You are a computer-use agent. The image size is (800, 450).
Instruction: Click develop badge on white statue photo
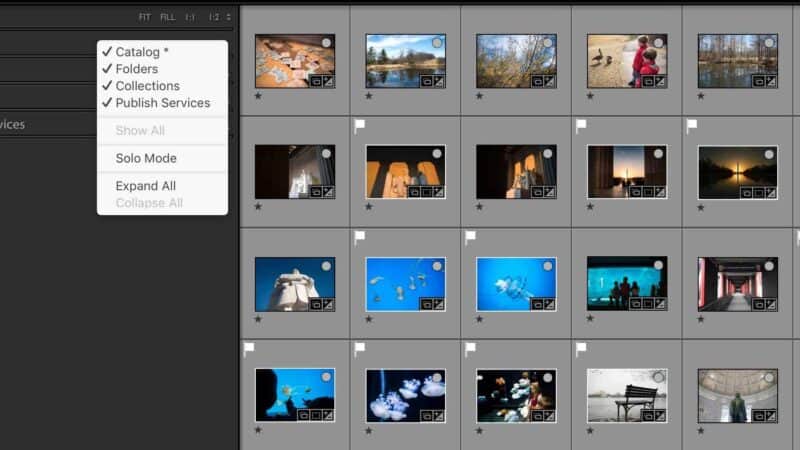[328, 305]
